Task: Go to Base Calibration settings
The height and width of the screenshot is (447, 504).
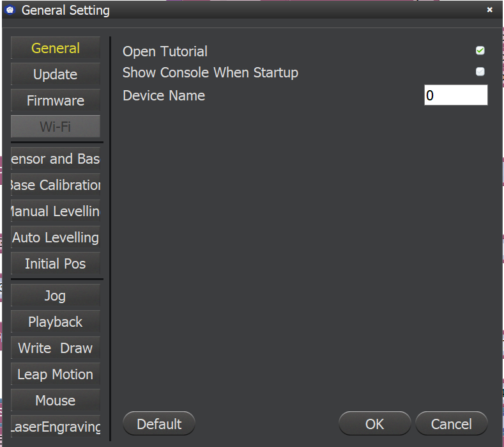Action: pos(56,185)
